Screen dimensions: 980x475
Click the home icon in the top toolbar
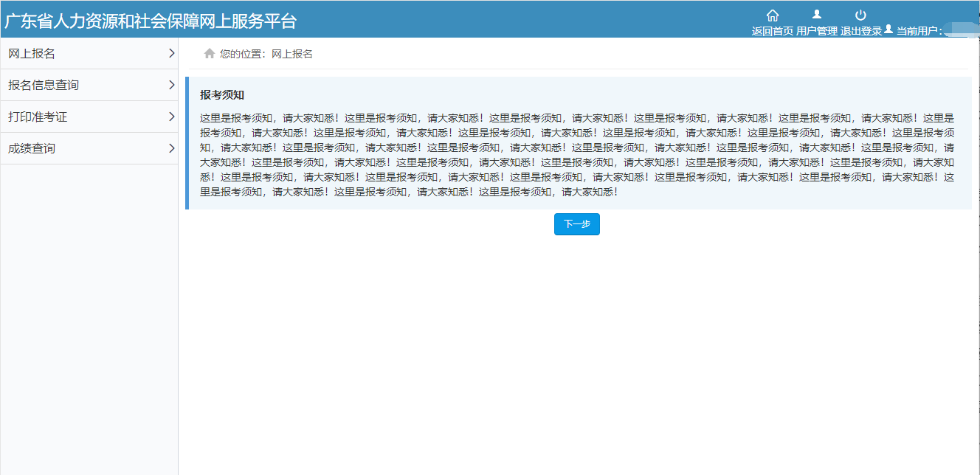[x=772, y=14]
